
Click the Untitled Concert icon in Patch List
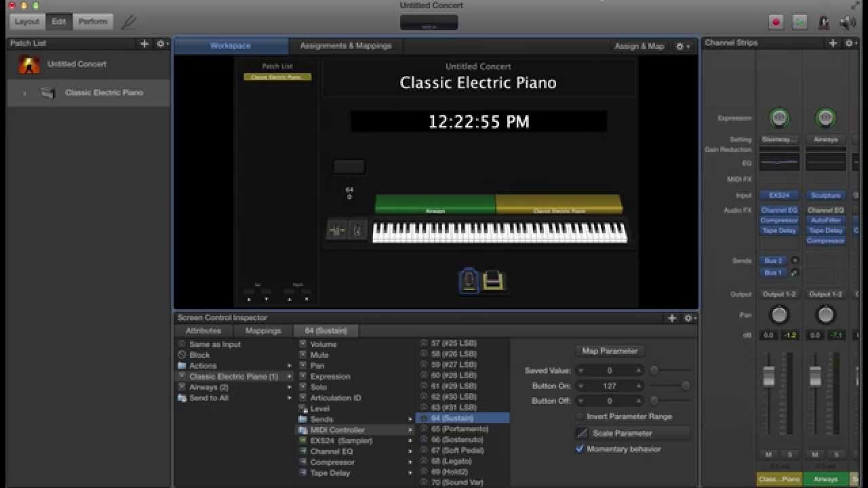click(x=29, y=64)
